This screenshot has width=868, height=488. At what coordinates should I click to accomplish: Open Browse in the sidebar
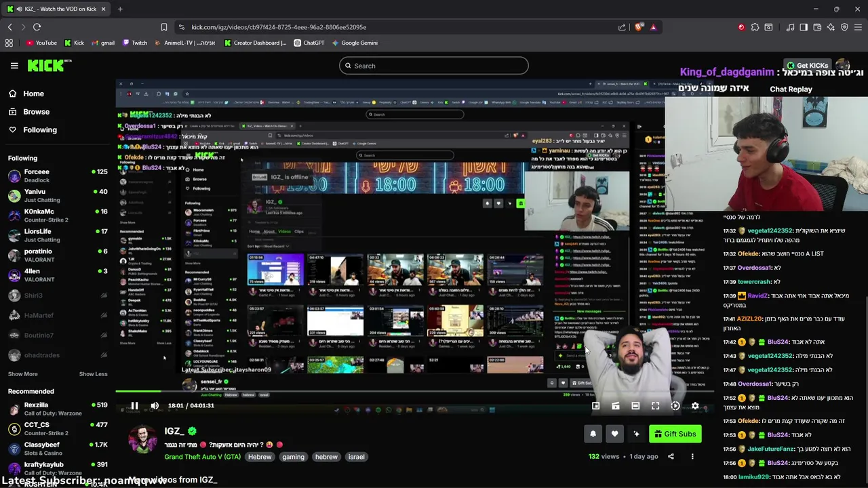[37, 112]
